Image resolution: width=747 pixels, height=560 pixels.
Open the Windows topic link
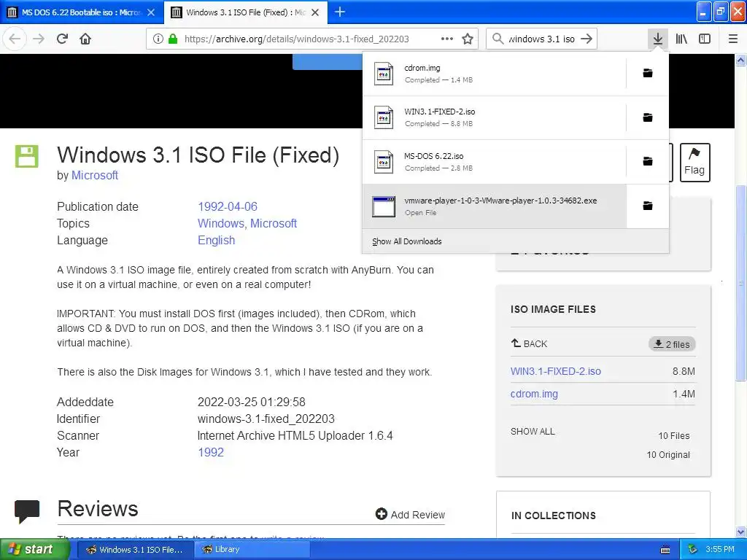point(220,223)
